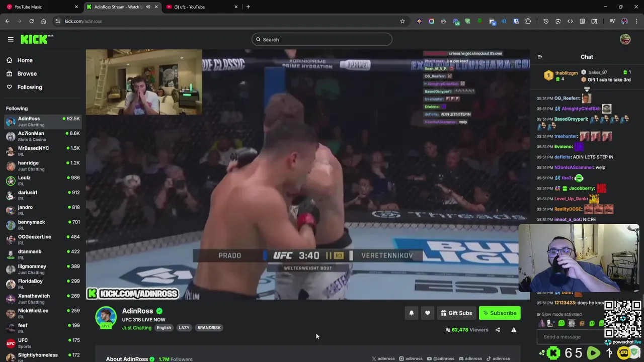Open the Chrome profile avatar
Screen dimensions: 644x362
624,21
